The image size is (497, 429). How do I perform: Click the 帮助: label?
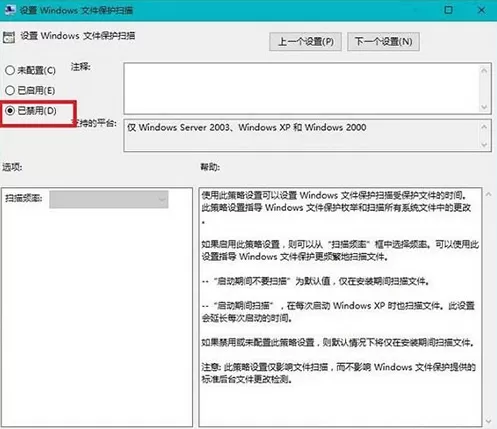[210, 167]
